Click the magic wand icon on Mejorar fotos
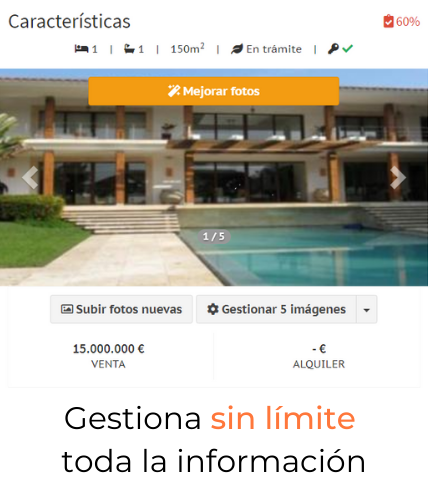The width and height of the screenshot is (428, 500). click(174, 91)
